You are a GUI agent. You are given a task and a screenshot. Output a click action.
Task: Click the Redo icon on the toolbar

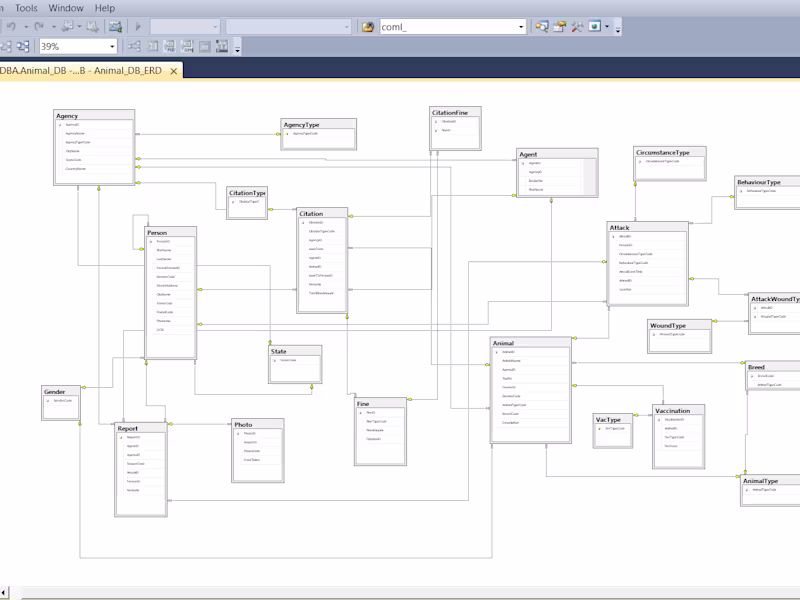(x=38, y=25)
